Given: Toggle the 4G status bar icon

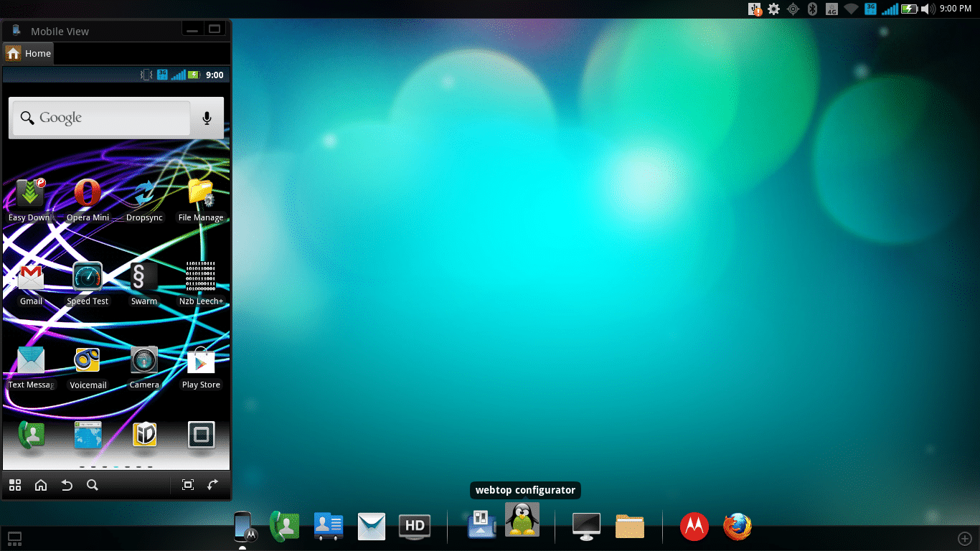Looking at the screenshot, I should (831, 9).
